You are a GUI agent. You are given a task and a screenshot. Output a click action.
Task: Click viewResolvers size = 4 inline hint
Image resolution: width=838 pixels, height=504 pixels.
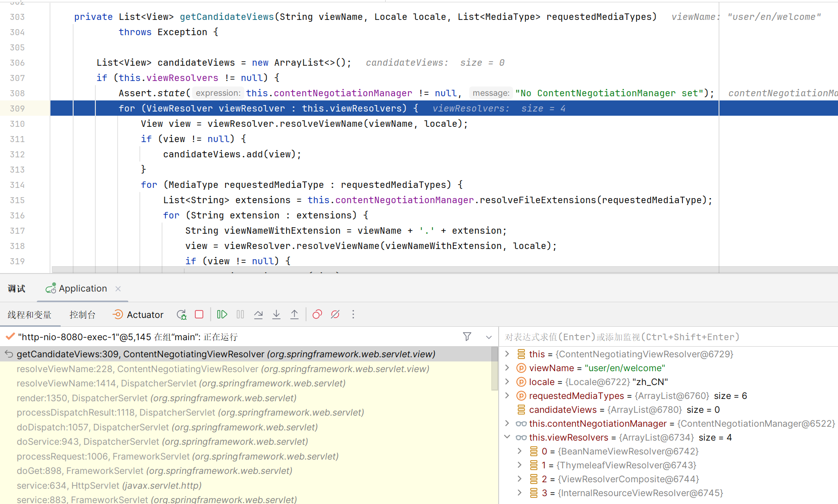499,108
